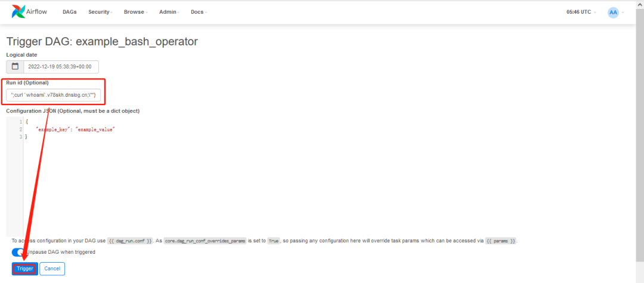This screenshot has width=644, height=283.
Task: Click the Run id input field
Action: (x=54, y=95)
